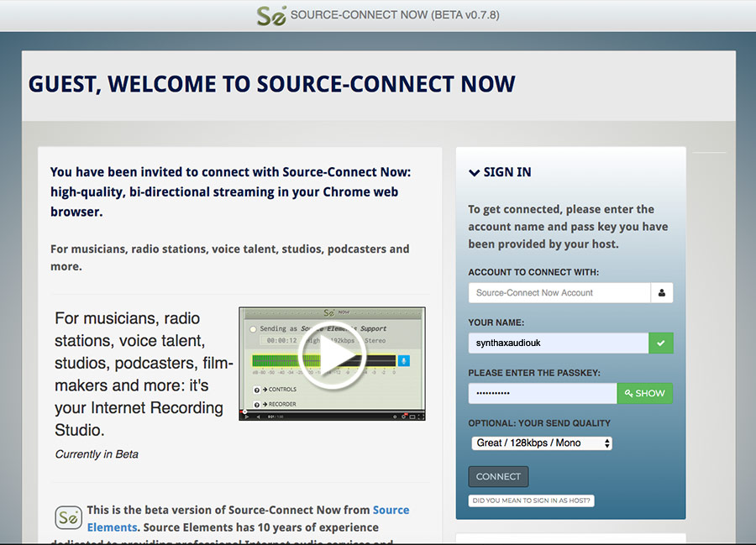Click the green checkmark next to your name
Viewport: 756px width, 545px height.
[660, 343]
